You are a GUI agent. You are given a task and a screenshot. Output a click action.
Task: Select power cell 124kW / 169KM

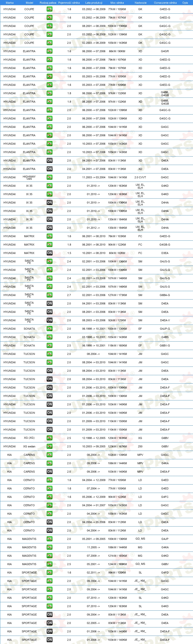click(117, 564)
